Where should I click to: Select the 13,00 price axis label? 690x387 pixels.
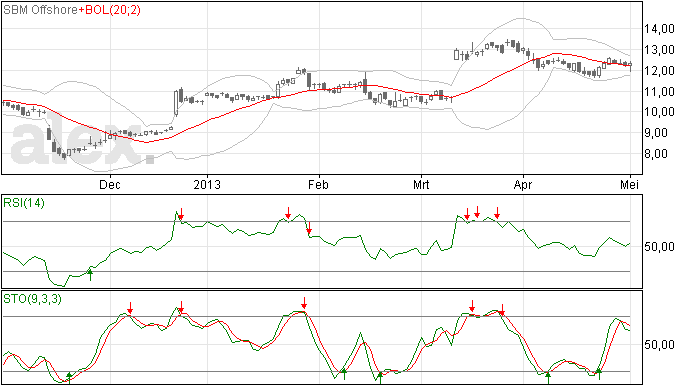pos(660,50)
